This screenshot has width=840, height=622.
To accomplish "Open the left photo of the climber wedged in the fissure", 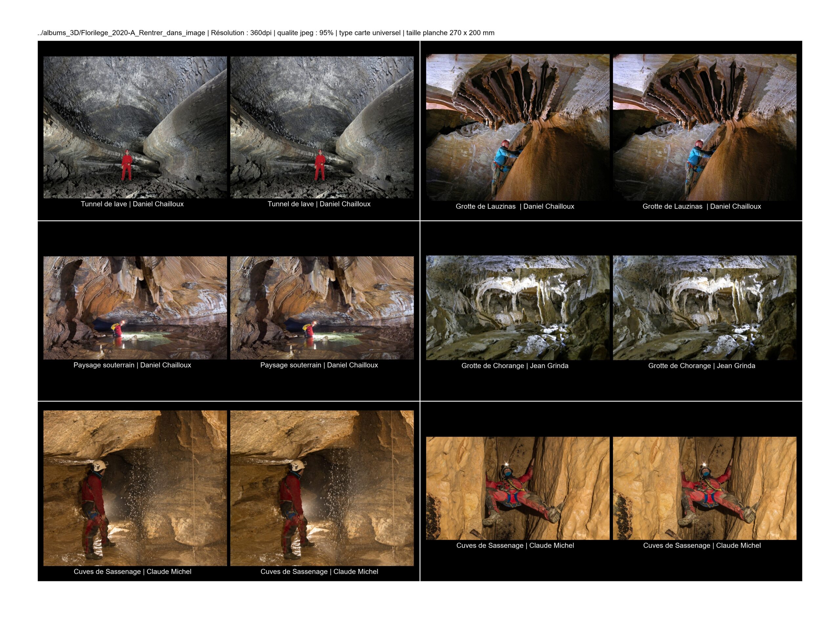I will [x=518, y=488].
